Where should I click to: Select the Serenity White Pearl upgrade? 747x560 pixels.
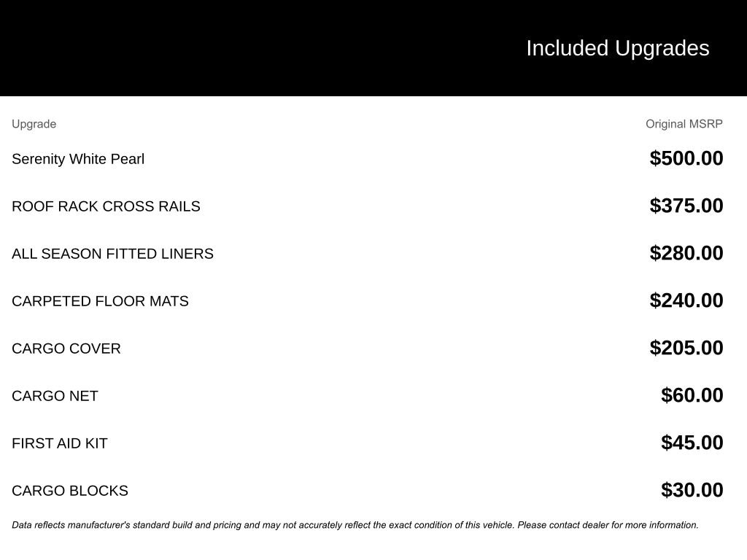point(78,159)
